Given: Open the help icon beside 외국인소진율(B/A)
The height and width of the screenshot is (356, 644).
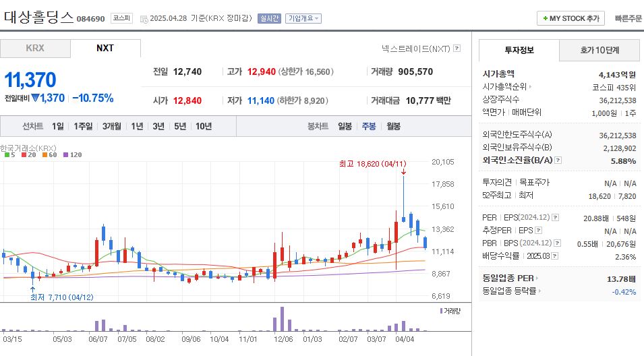Looking at the screenshot, I should click(x=558, y=160).
